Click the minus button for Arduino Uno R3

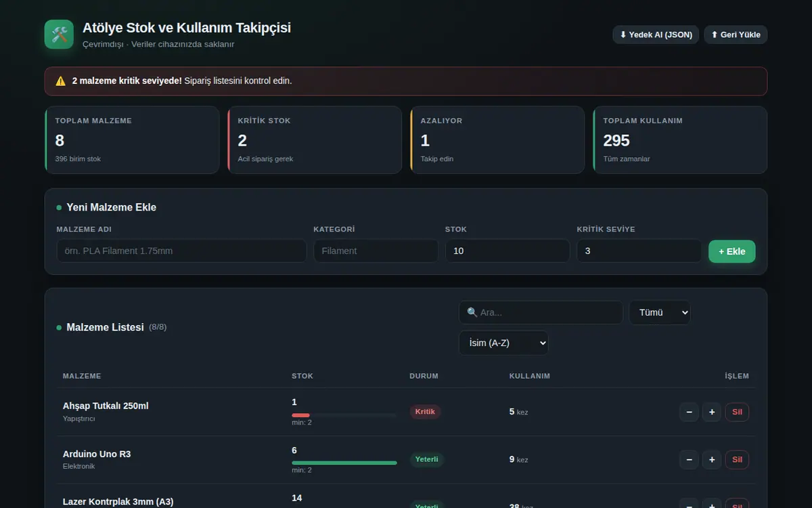coord(689,460)
